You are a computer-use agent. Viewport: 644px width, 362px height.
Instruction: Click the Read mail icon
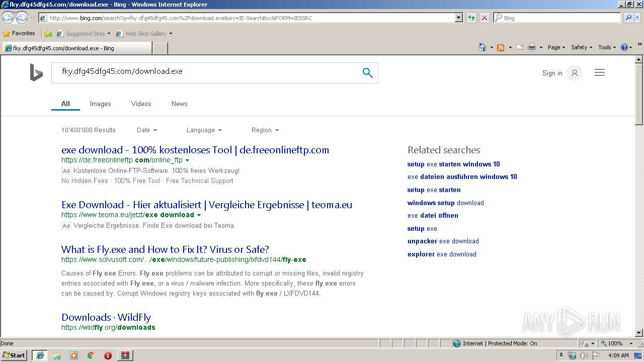pos(520,47)
